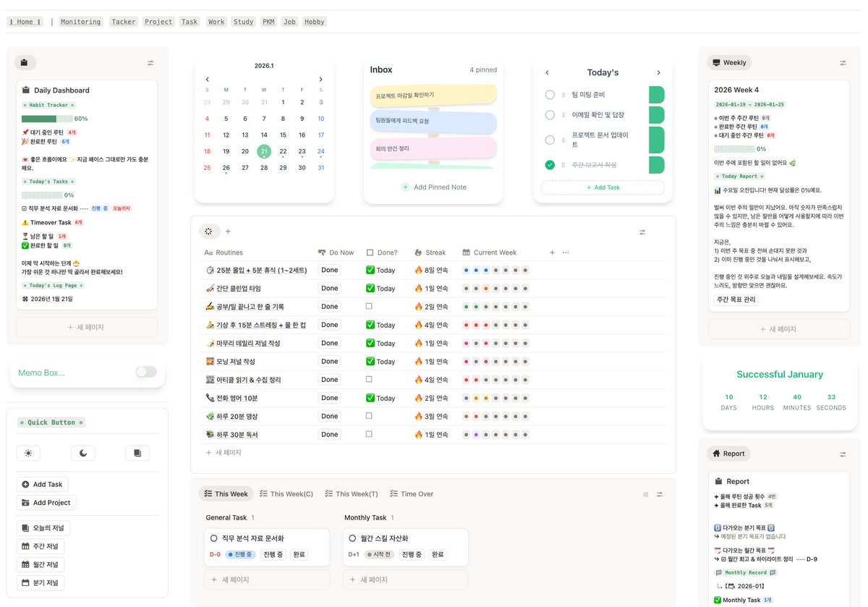Go to next month in calendar
The image size is (868, 607).
click(320, 80)
